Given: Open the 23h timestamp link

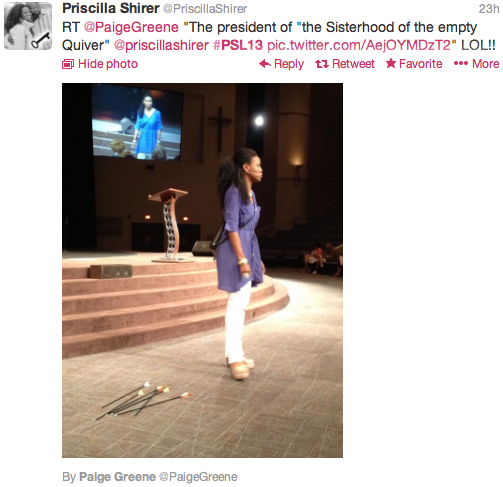Looking at the screenshot, I should pos(489,9).
